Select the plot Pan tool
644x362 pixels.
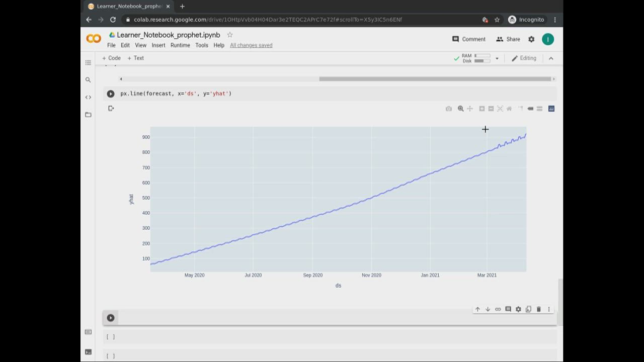point(470,109)
